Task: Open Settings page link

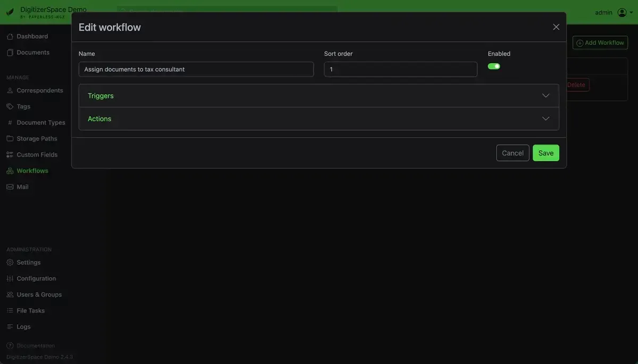Action: pos(29,262)
